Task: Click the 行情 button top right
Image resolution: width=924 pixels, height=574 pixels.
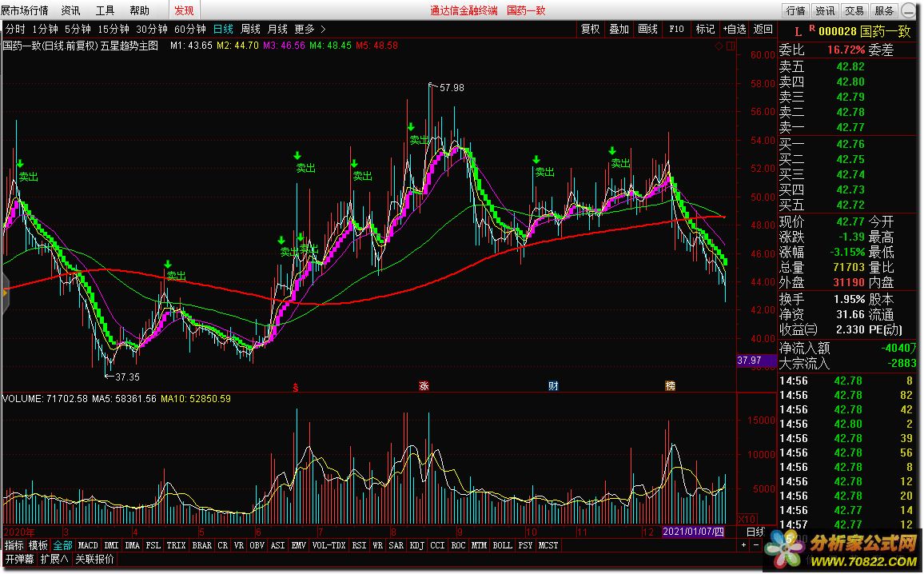Action: click(795, 10)
